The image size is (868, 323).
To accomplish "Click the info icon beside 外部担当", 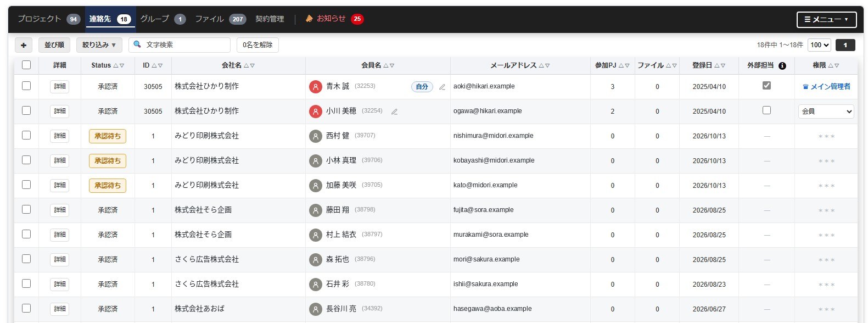I will [782, 65].
